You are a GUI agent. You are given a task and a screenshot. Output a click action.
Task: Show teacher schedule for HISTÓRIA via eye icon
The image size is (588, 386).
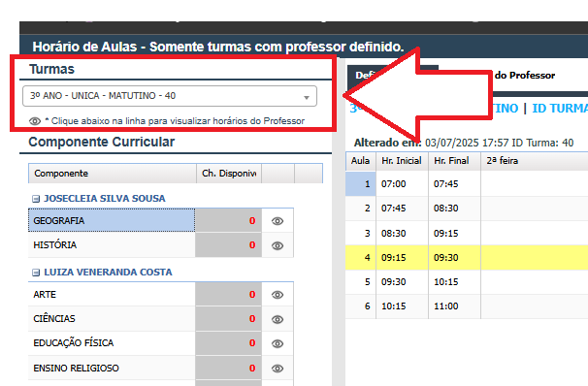pyautogui.click(x=278, y=245)
